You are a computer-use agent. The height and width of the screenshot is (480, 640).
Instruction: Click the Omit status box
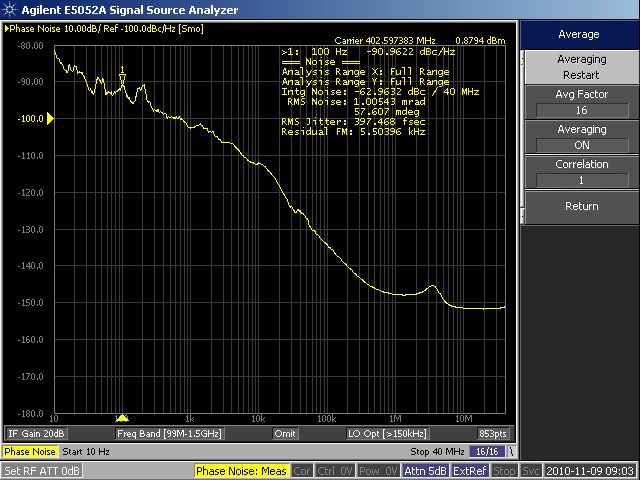[x=285, y=433]
